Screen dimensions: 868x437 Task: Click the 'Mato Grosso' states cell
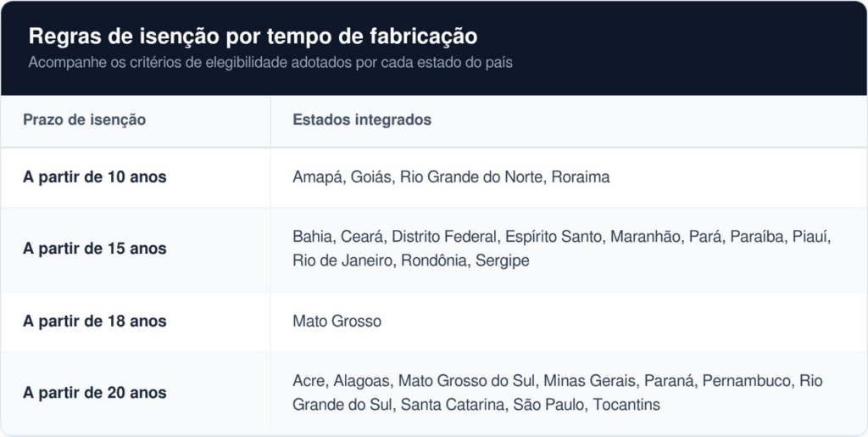point(569,322)
